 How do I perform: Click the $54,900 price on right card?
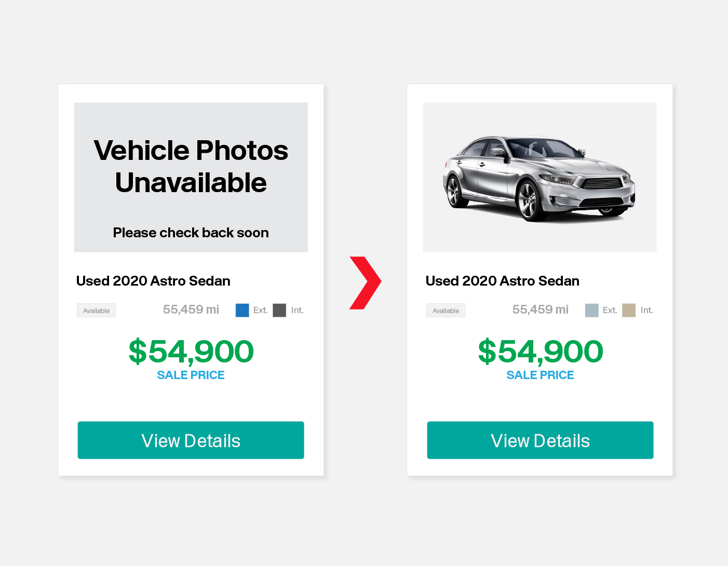pos(541,352)
